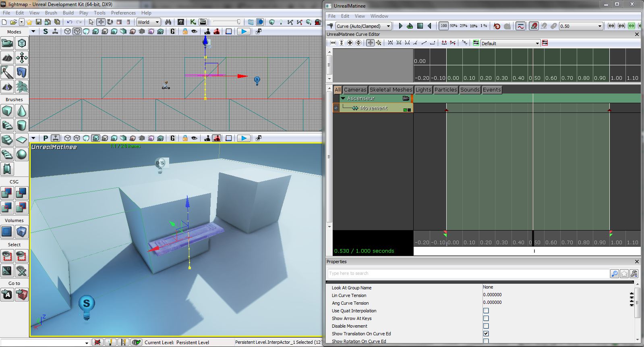Toggle the Movement track checkbox
This screenshot has height=347, width=644.
pyautogui.click(x=336, y=108)
